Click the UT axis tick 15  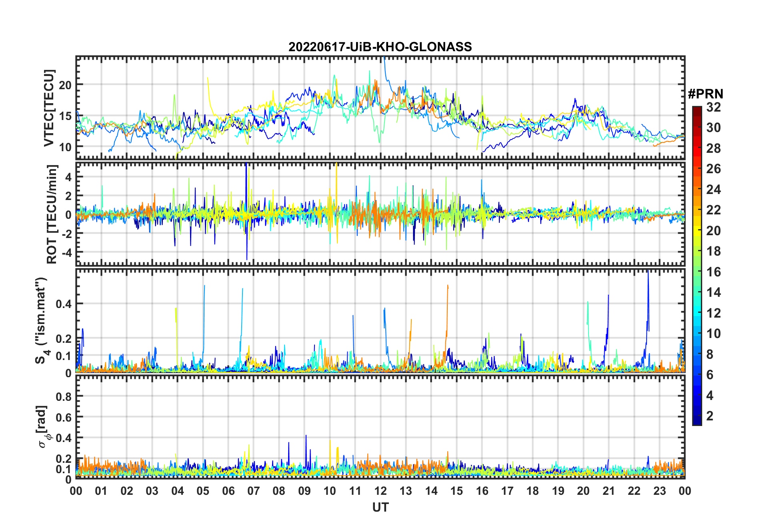click(457, 491)
